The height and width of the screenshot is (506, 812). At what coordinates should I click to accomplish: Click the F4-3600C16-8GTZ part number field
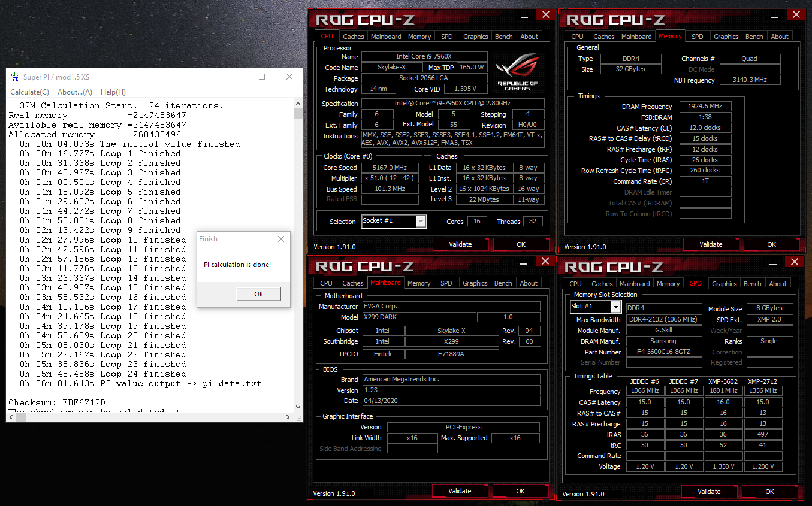point(664,352)
